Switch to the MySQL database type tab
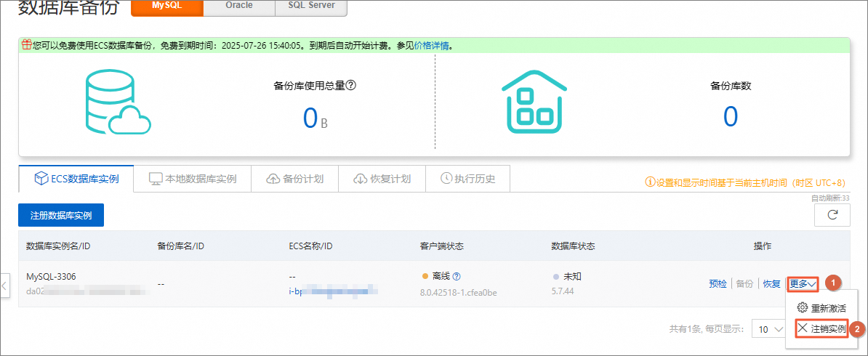Image resolution: width=868 pixels, height=356 pixels. pos(167,6)
